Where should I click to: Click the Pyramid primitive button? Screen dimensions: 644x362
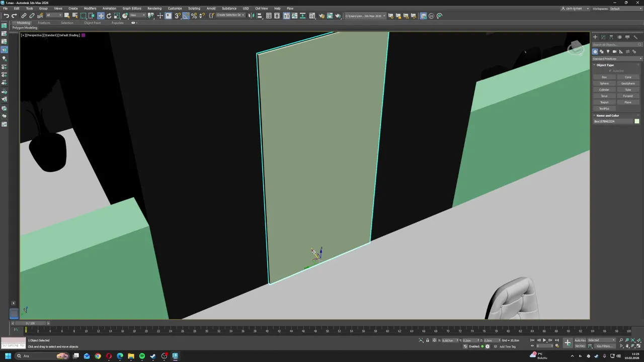click(628, 96)
